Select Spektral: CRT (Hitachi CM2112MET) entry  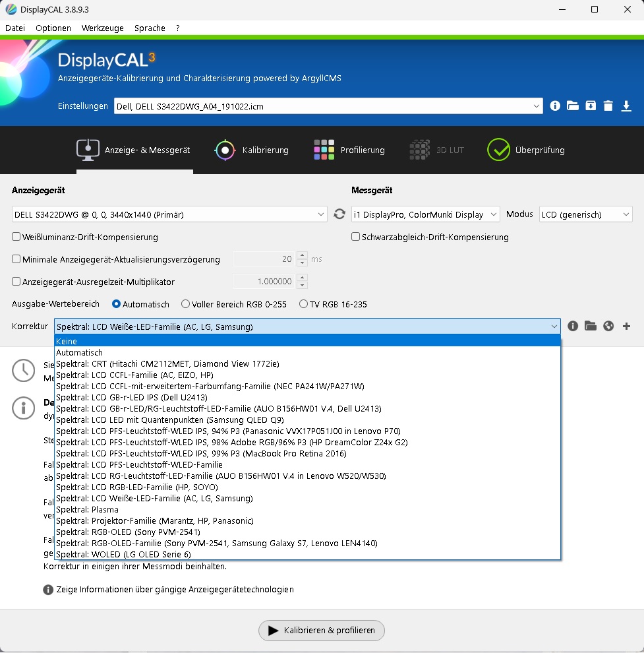point(308,363)
